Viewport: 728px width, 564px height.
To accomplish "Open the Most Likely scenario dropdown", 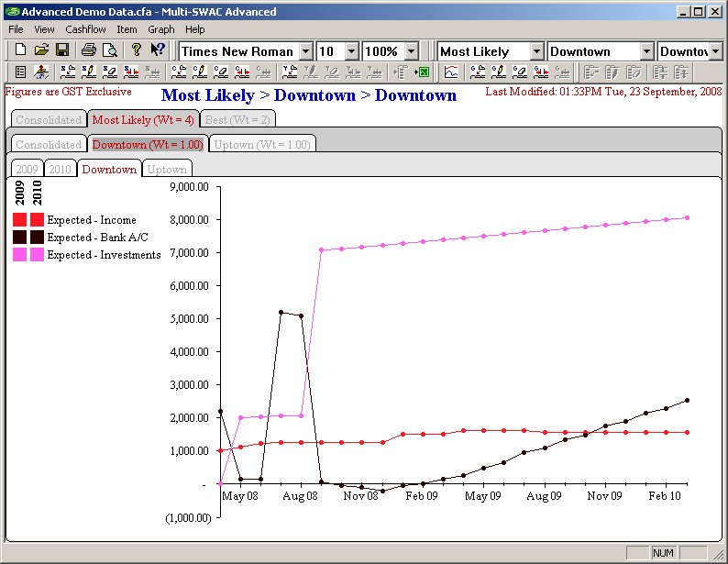I will pyautogui.click(x=536, y=51).
